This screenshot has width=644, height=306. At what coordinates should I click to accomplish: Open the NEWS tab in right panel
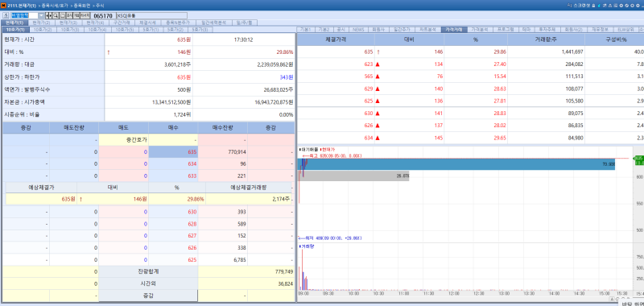(x=359, y=30)
